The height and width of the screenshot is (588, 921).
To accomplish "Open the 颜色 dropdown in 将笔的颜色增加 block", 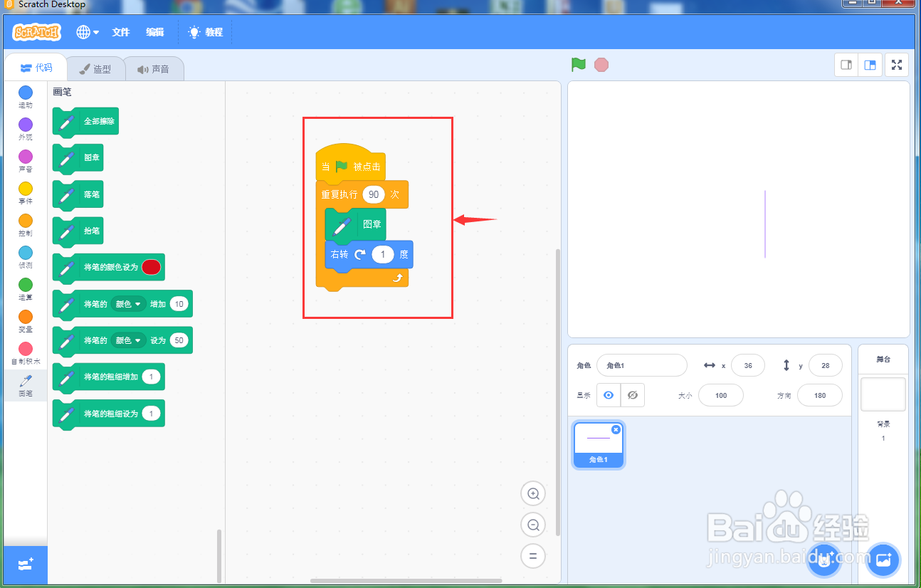I will (128, 304).
